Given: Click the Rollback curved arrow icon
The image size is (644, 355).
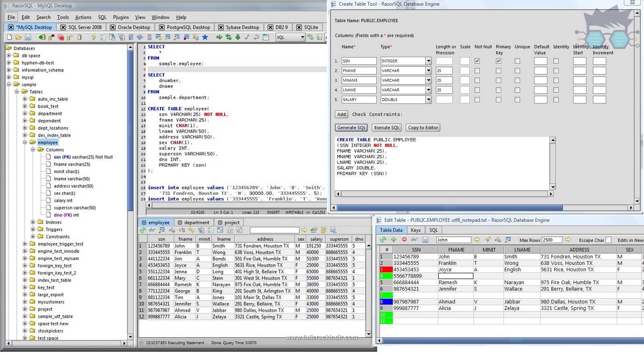Looking at the screenshot, I should coord(256,37).
